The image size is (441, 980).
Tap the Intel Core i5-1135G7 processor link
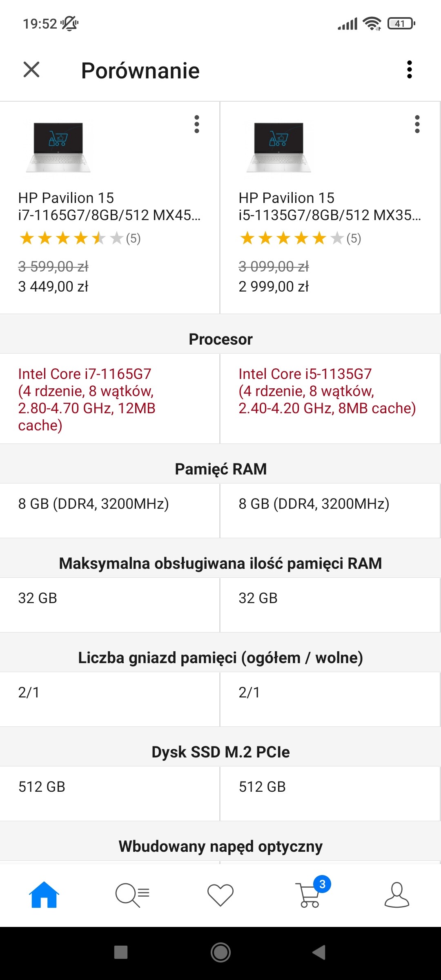pyautogui.click(x=327, y=391)
